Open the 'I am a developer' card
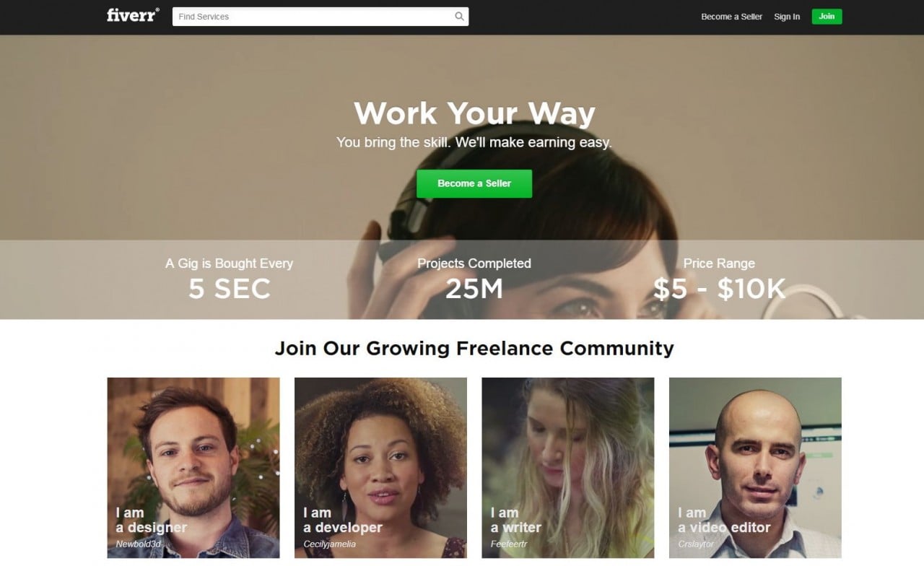 coord(380,468)
